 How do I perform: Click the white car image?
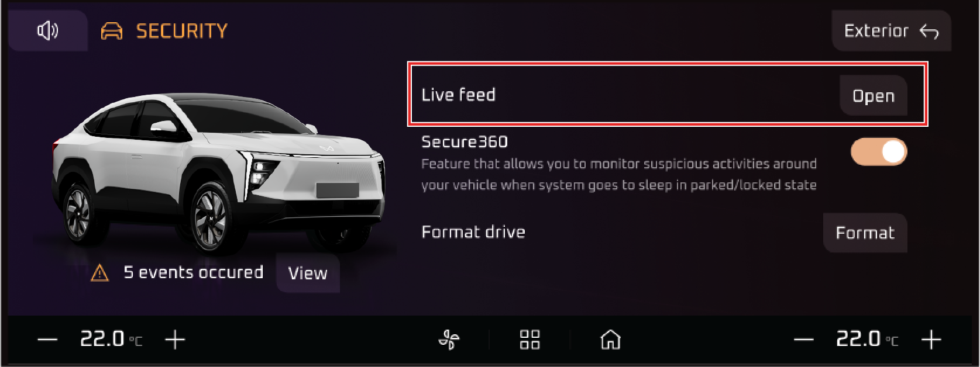219,172
